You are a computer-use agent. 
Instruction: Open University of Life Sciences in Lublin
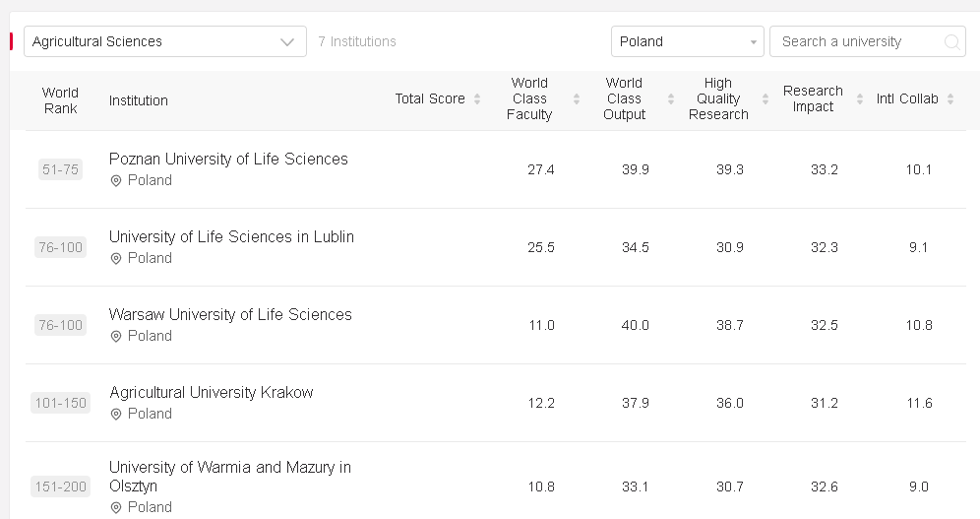point(231,237)
